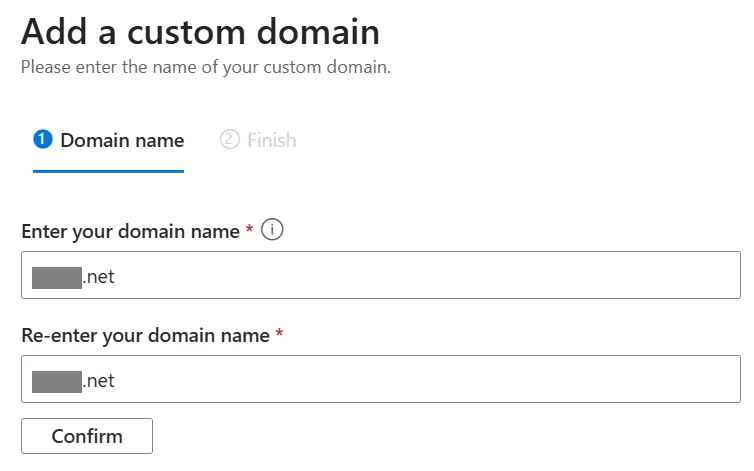
Task: Click the blue step 1 circle icon
Action: [x=43, y=140]
